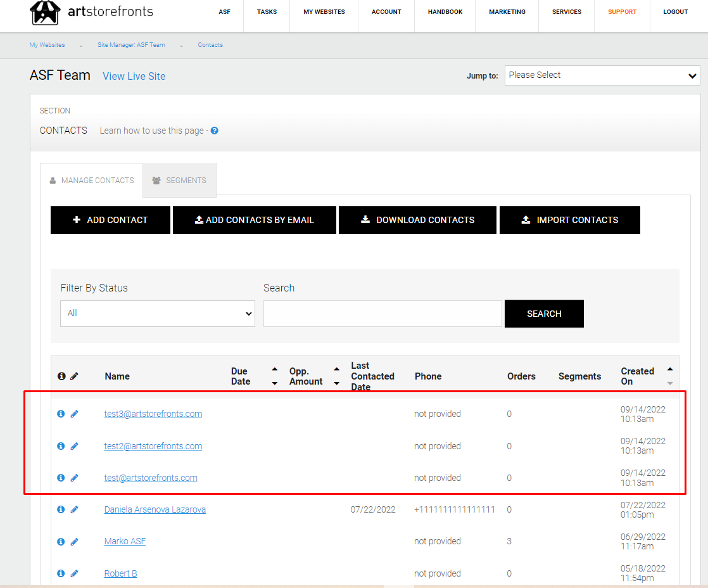Viewport: 708px width, 588px height.
Task: Open contact Robert B
Action: pos(120,573)
